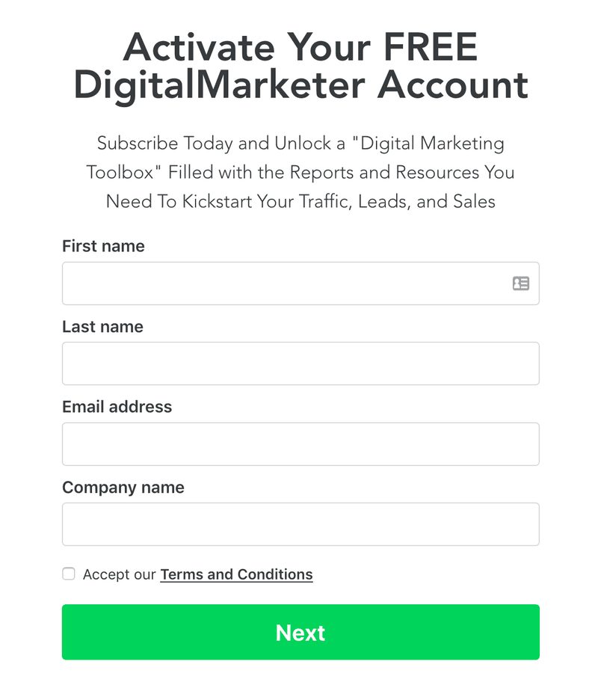Focus the Last name input field
The image size is (598, 700).
point(300,363)
